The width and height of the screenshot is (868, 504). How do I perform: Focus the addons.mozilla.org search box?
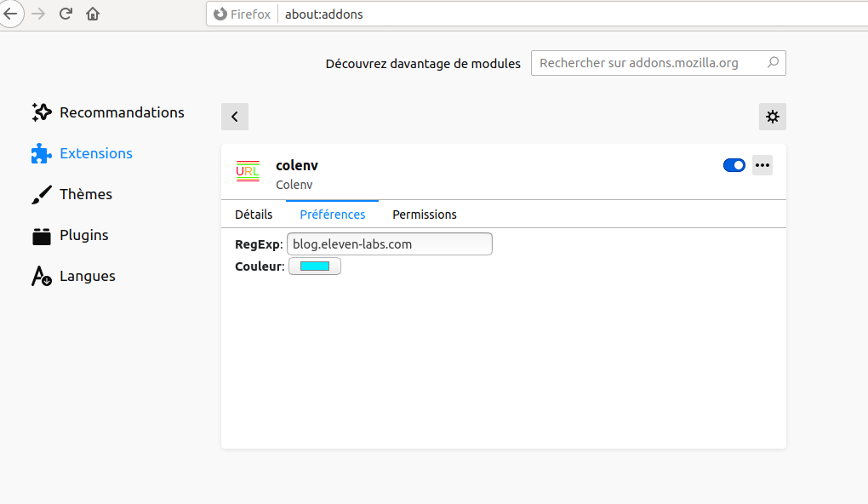pyautogui.click(x=651, y=63)
